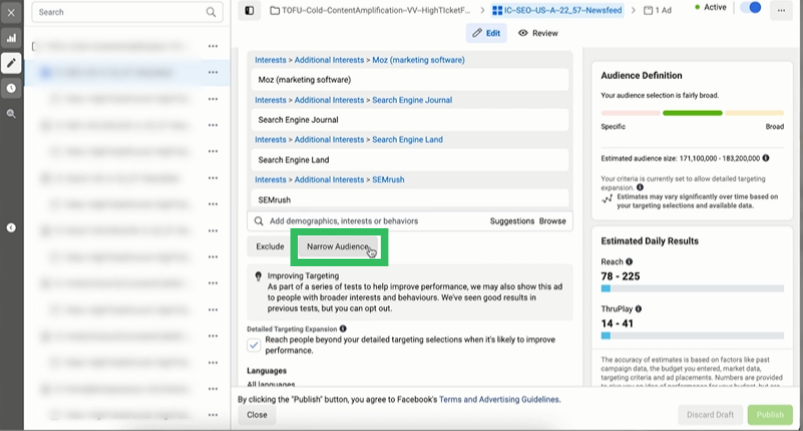
Task: Click the SEMrush breadcrumb link
Action: point(388,180)
